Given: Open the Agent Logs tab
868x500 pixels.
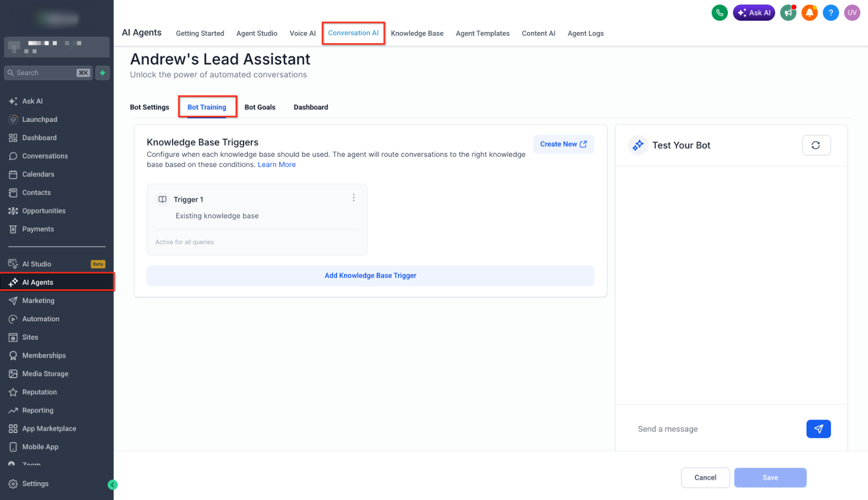Looking at the screenshot, I should [x=585, y=34].
